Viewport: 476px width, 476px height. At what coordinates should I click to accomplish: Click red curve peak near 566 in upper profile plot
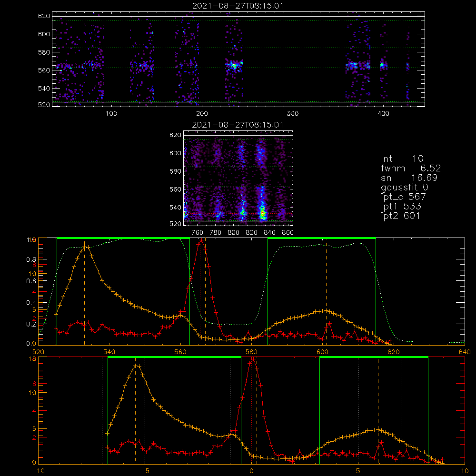pos(201,240)
